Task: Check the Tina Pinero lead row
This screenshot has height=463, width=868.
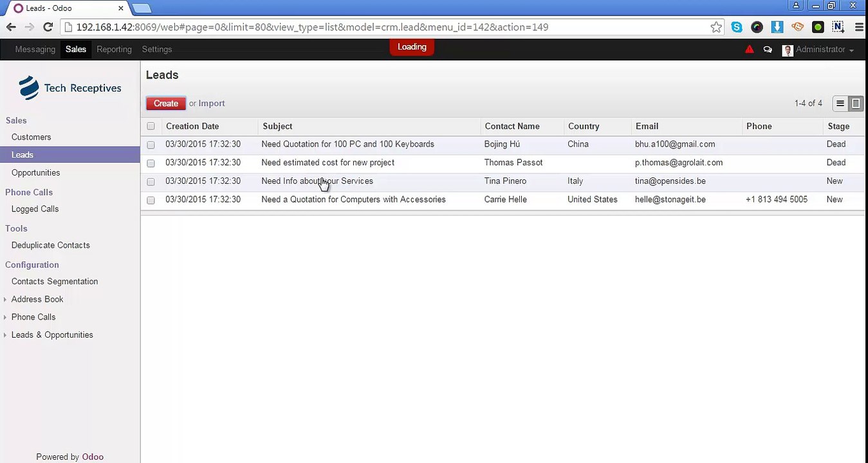Action: pos(151,182)
